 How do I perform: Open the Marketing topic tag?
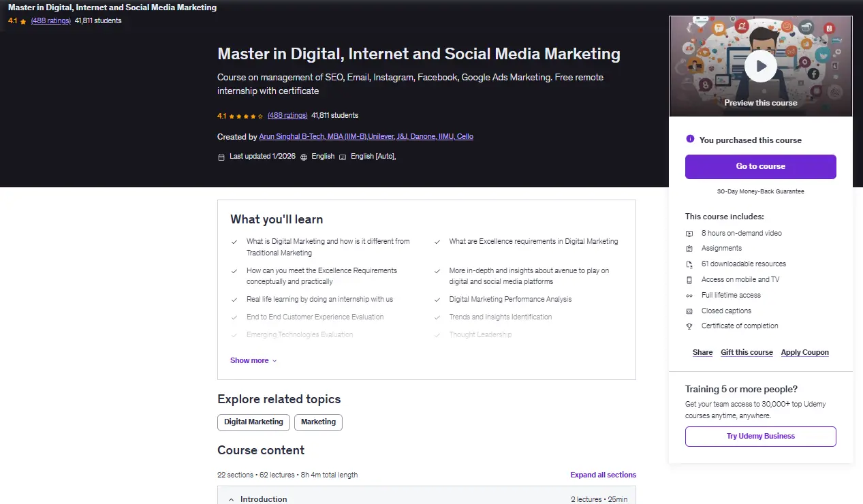(x=318, y=422)
